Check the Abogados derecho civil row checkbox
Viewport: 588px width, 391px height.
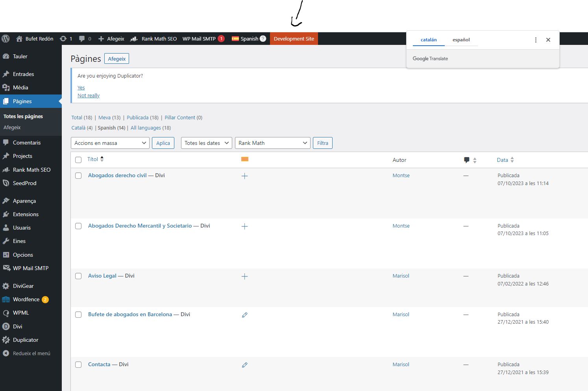[78, 176]
